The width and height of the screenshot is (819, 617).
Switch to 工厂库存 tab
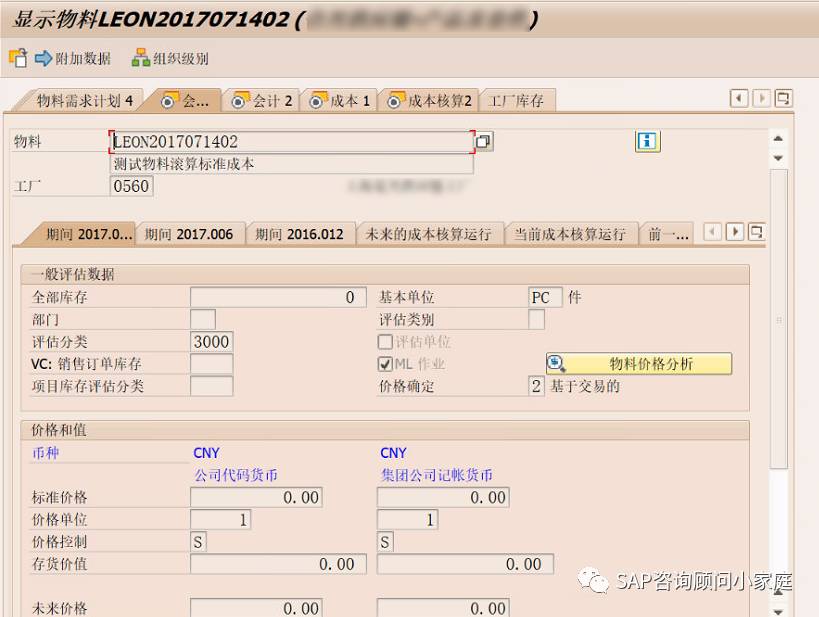(x=517, y=100)
